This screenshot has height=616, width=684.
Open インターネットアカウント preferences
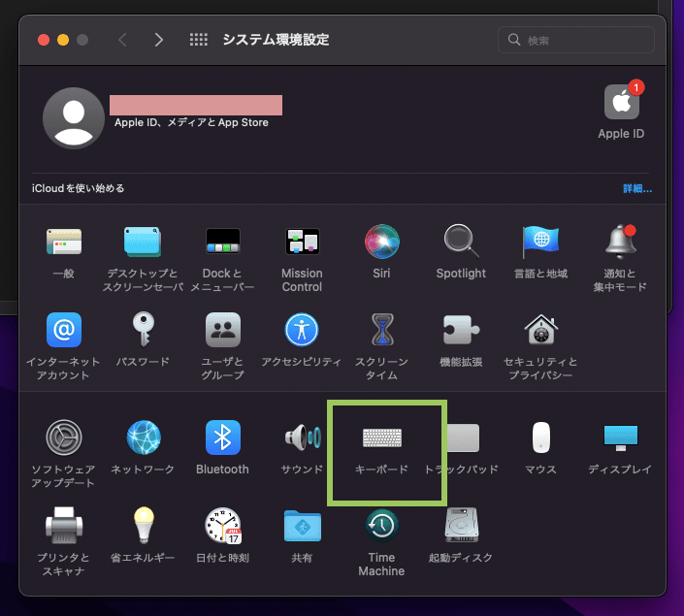pos(64,330)
